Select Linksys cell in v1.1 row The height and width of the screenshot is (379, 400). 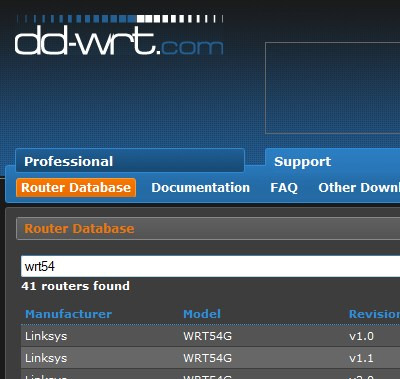pyautogui.click(x=46, y=358)
